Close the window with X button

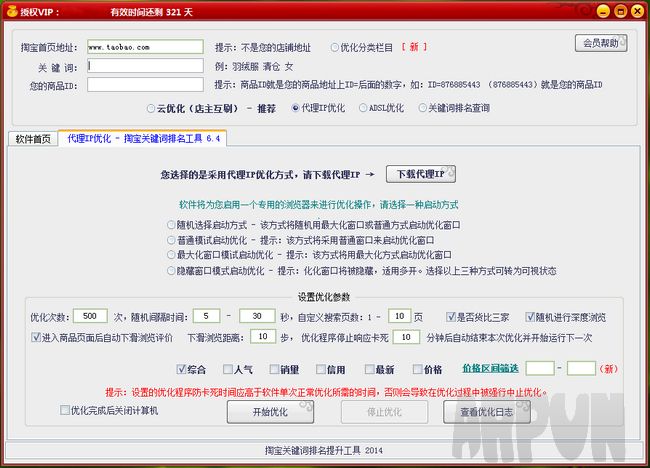(637, 11)
